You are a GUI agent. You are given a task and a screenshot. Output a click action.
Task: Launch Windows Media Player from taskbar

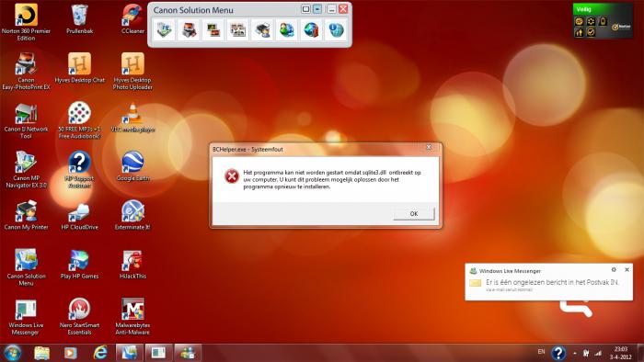pos(70,353)
